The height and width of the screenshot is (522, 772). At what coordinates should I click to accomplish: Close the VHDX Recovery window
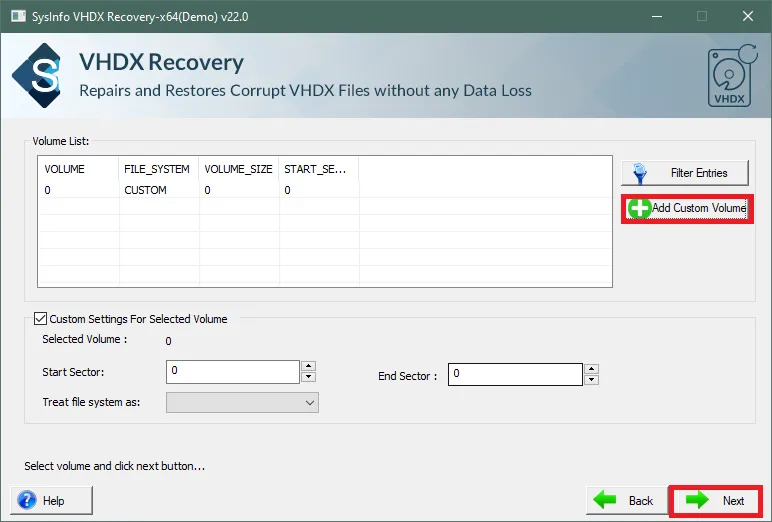tap(748, 16)
